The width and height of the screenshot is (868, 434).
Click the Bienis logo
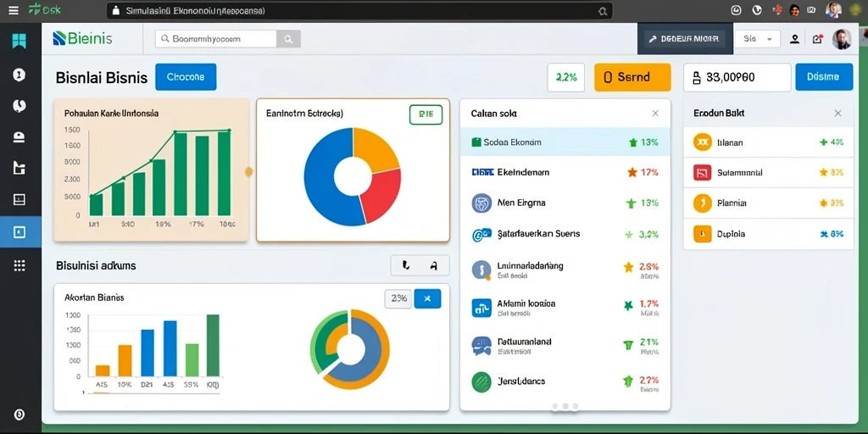pos(82,38)
